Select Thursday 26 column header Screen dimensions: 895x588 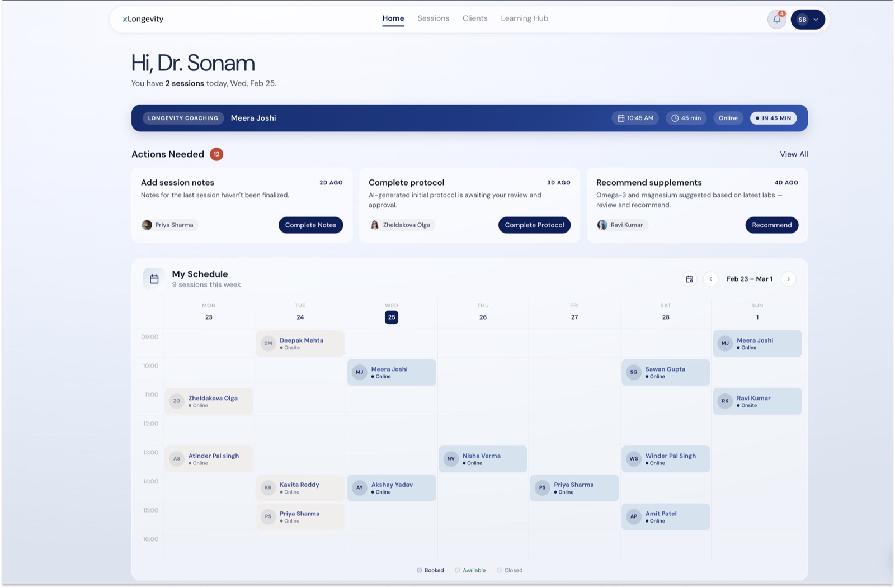[x=483, y=312]
